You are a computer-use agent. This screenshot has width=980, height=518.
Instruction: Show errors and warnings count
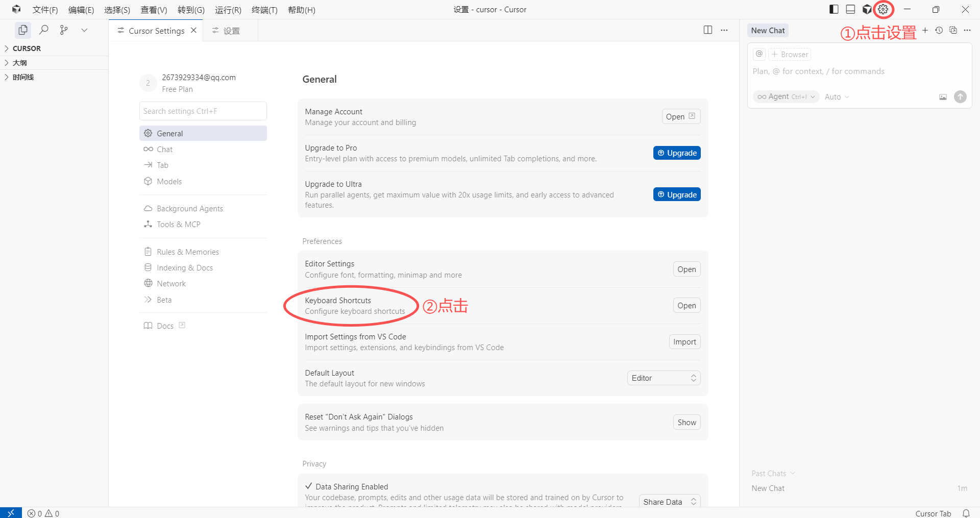pos(43,513)
